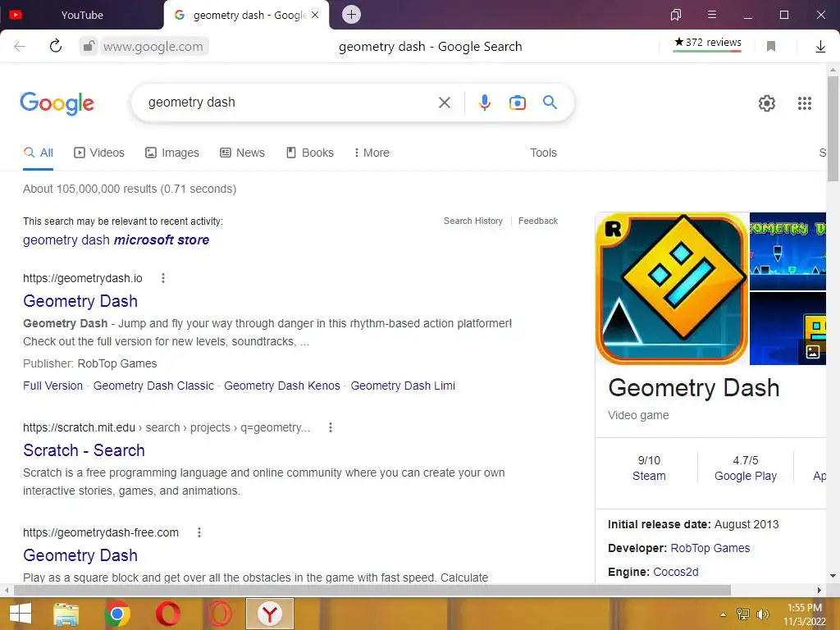The width and height of the screenshot is (840, 630).
Task: Open a new browser tab
Action: 351,15
